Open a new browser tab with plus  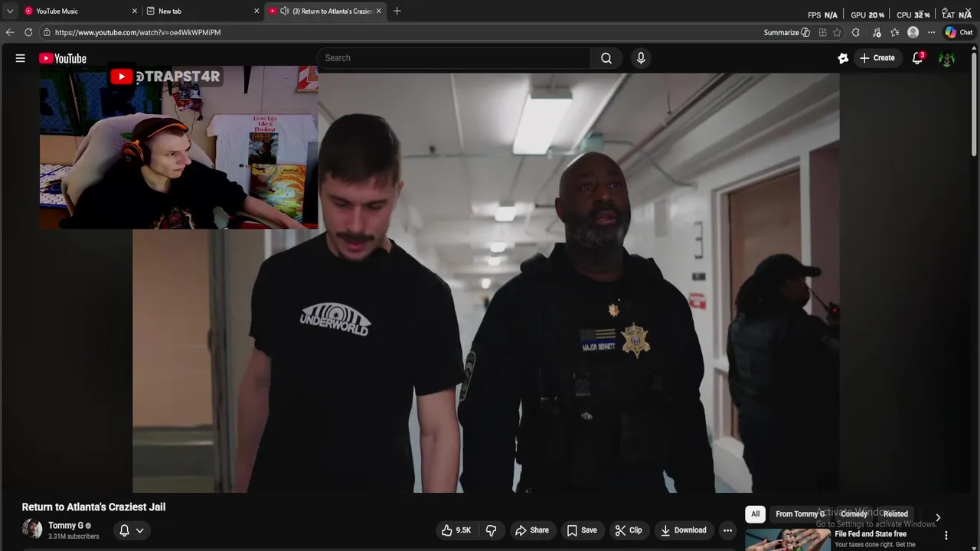click(x=397, y=11)
